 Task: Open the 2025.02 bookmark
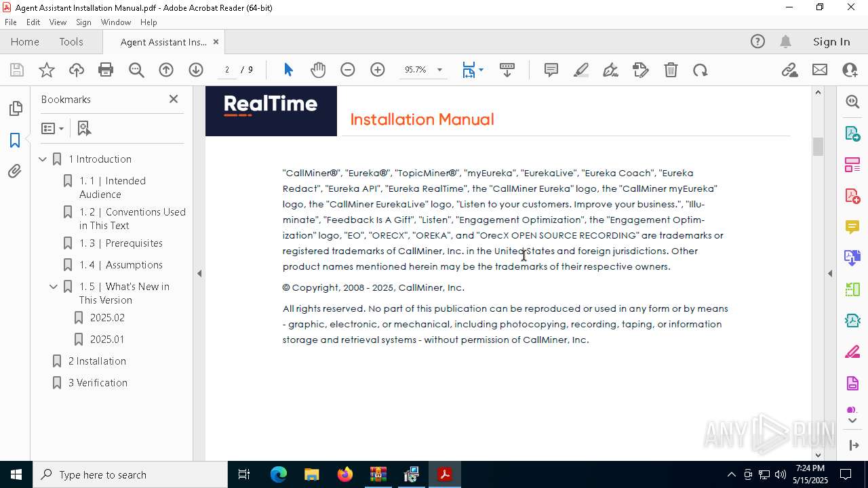click(x=107, y=318)
